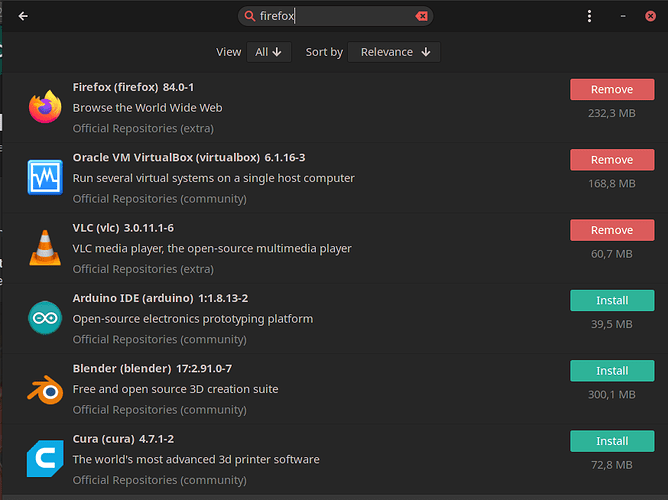
Task: Clear the search field text
Action: 421,16
